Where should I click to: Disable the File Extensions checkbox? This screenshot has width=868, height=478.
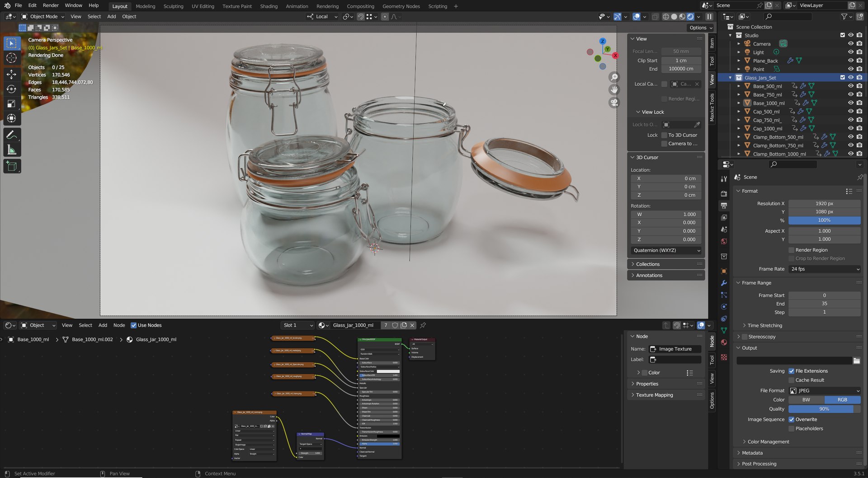click(x=792, y=371)
